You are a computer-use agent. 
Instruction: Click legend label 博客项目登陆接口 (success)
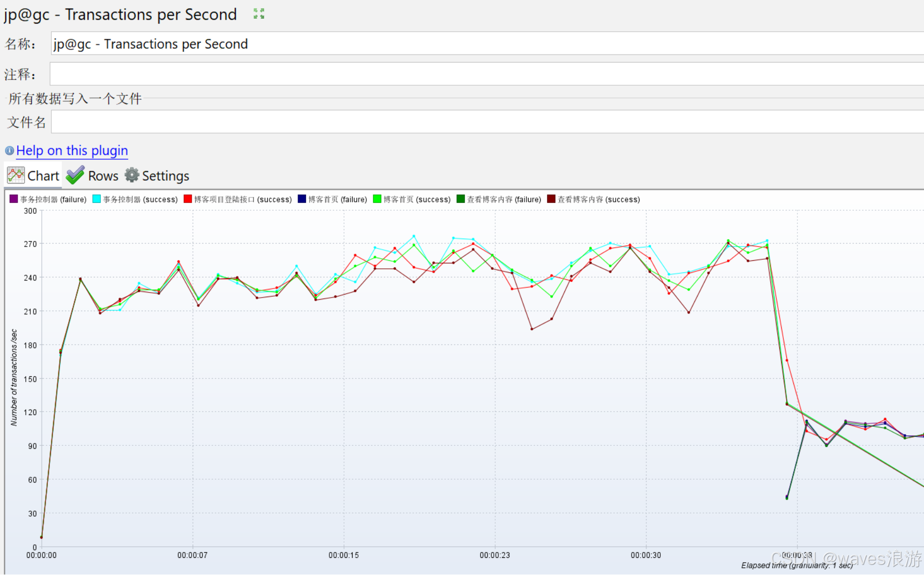click(243, 199)
